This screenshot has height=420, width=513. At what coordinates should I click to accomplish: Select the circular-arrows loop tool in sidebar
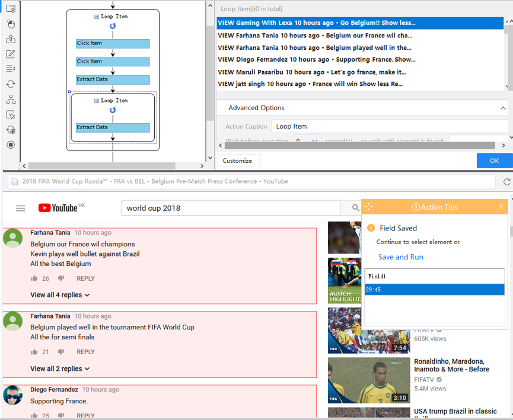tap(11, 84)
